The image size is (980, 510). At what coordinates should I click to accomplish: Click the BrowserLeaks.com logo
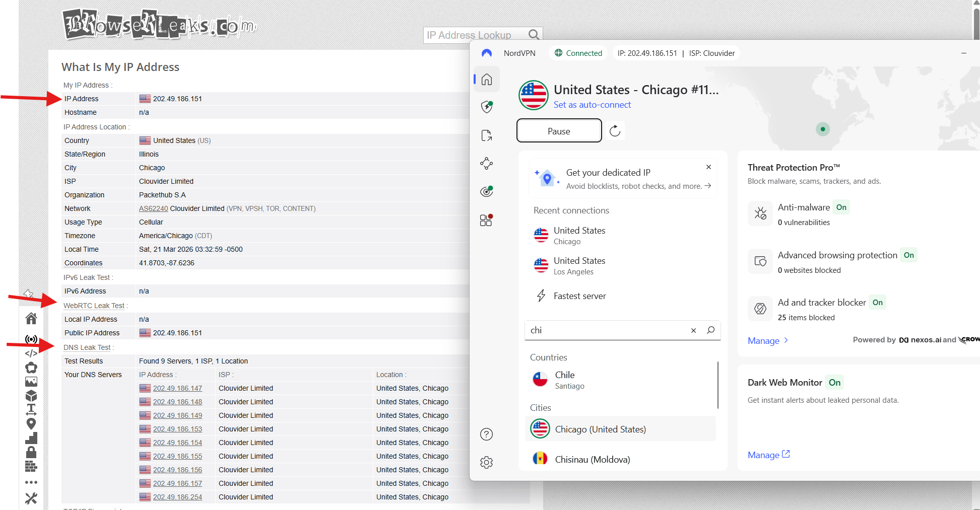(160, 24)
